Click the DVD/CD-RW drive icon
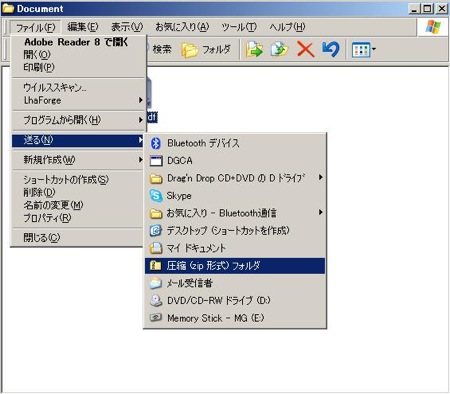This screenshot has width=450, height=394. pos(156,301)
